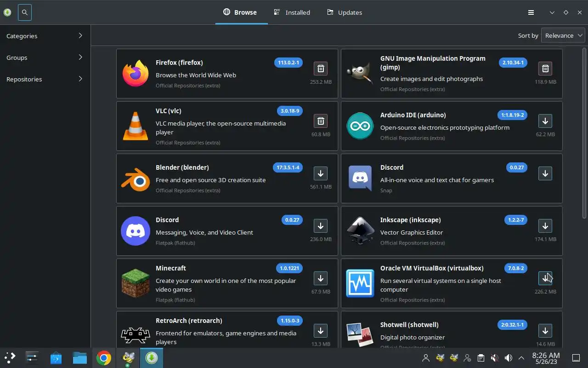588x368 pixels.
Task: Click the download arrow for Arduino IDE
Action: (545, 121)
